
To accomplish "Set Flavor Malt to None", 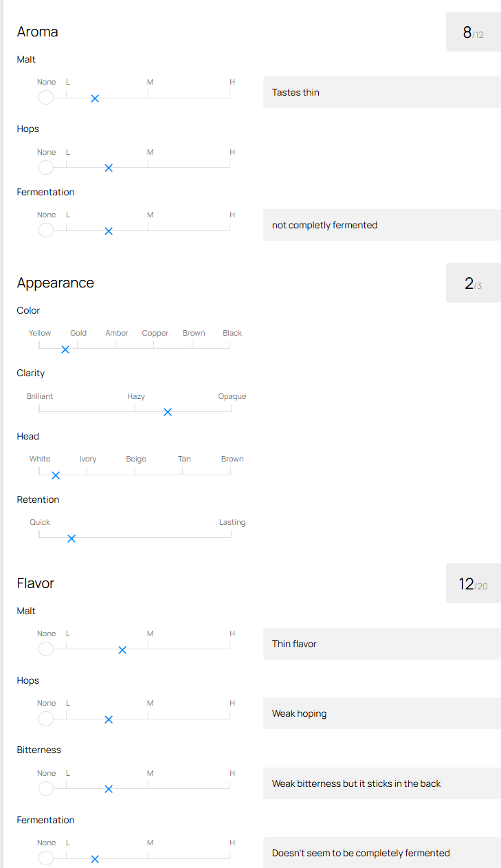I will [46, 649].
